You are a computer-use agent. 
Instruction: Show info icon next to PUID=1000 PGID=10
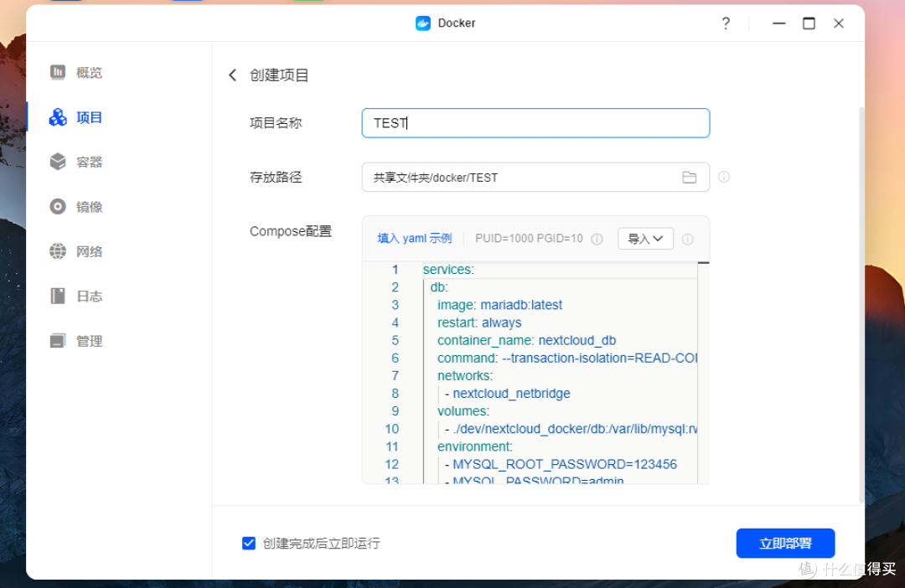pos(597,239)
